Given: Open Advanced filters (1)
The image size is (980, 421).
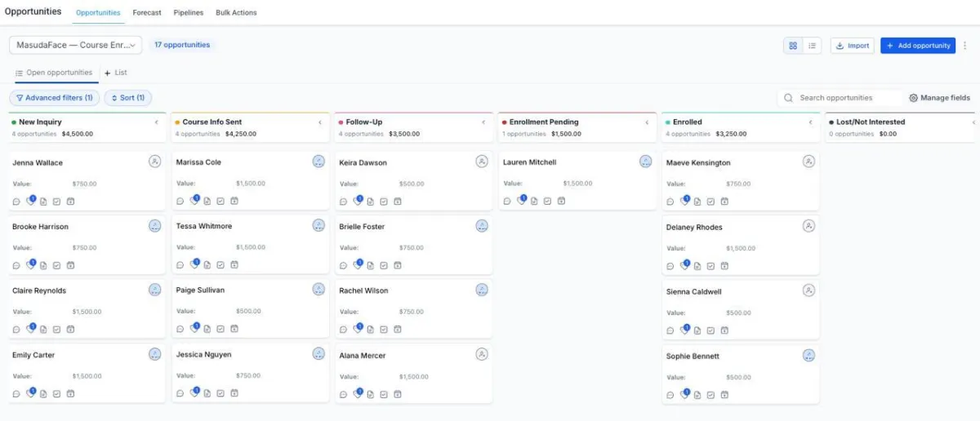Looking at the screenshot, I should (x=54, y=98).
